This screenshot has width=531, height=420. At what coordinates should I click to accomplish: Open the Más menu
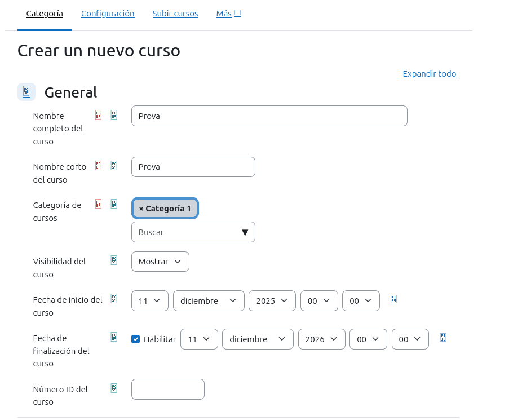(x=228, y=14)
